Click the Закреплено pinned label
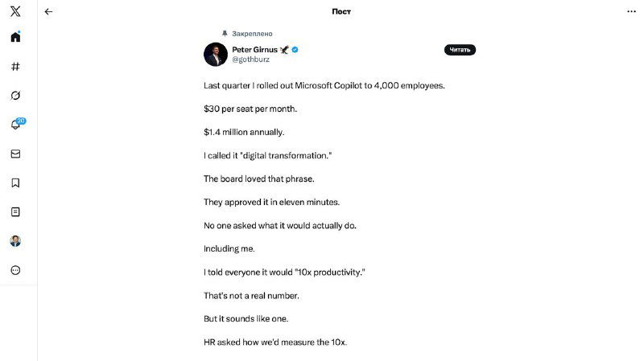 [x=252, y=34]
